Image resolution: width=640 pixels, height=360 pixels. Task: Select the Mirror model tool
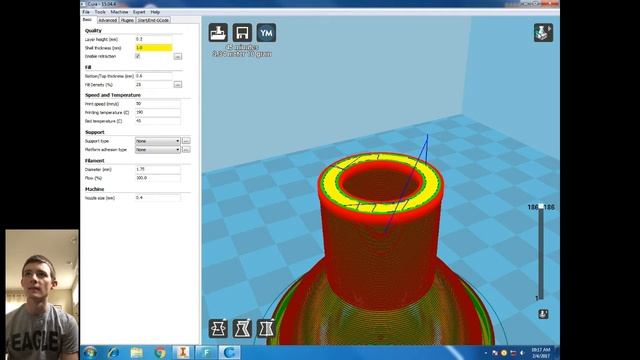[x=266, y=328]
